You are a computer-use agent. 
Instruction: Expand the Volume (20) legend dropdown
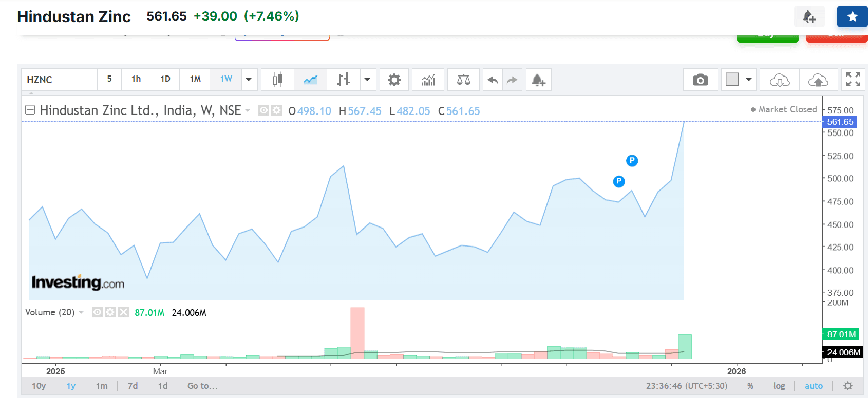pyautogui.click(x=81, y=312)
